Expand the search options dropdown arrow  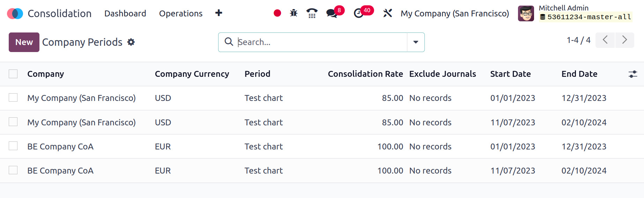tap(416, 42)
